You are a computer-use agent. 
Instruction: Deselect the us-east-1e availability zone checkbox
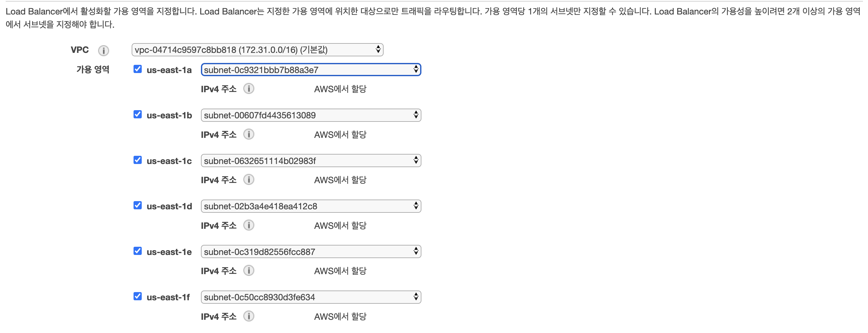pos(138,251)
